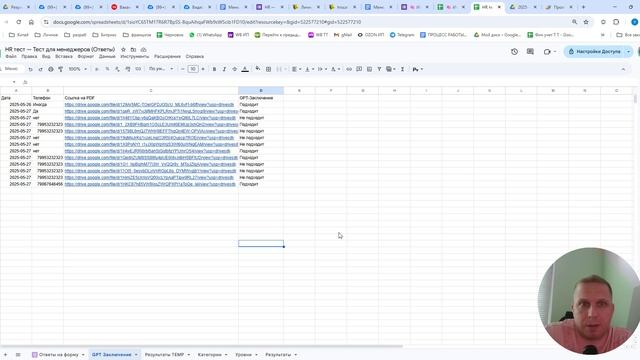Image resolution: width=640 pixels, height=360 pixels.
Task: Open the Формат menu
Action: [85, 56]
